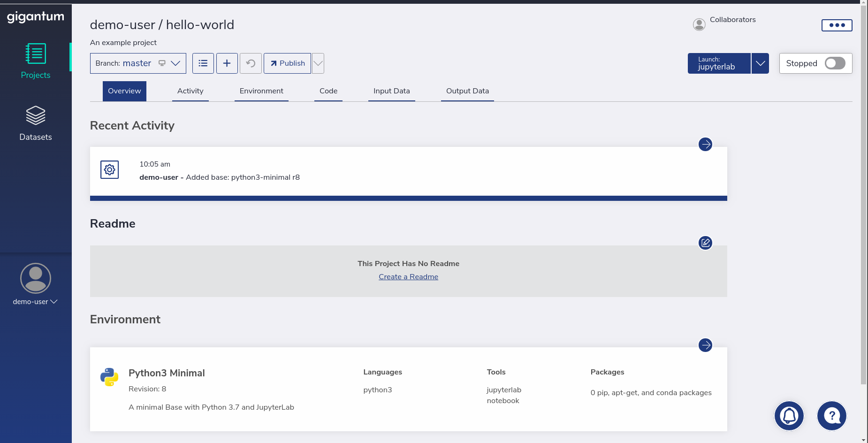
Task: Create a new branch with plus icon
Action: click(227, 63)
